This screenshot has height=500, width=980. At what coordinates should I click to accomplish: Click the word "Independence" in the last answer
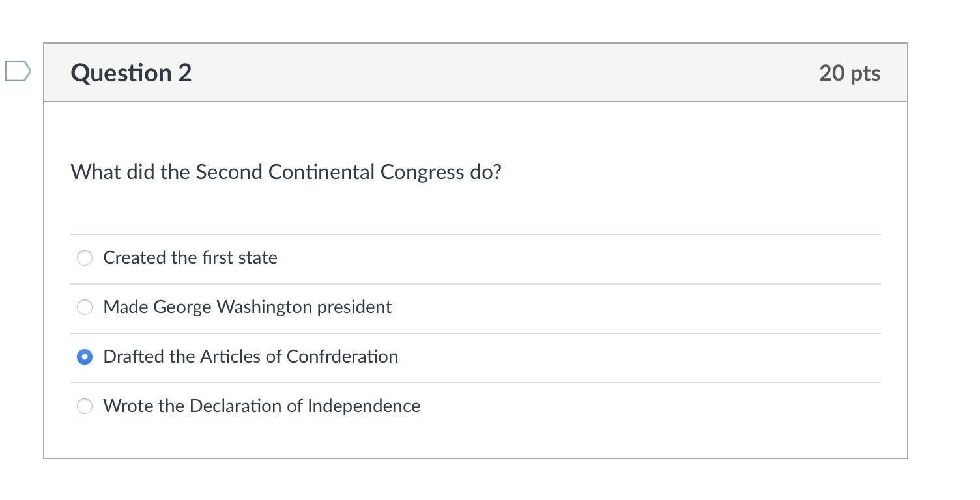pyautogui.click(x=364, y=406)
